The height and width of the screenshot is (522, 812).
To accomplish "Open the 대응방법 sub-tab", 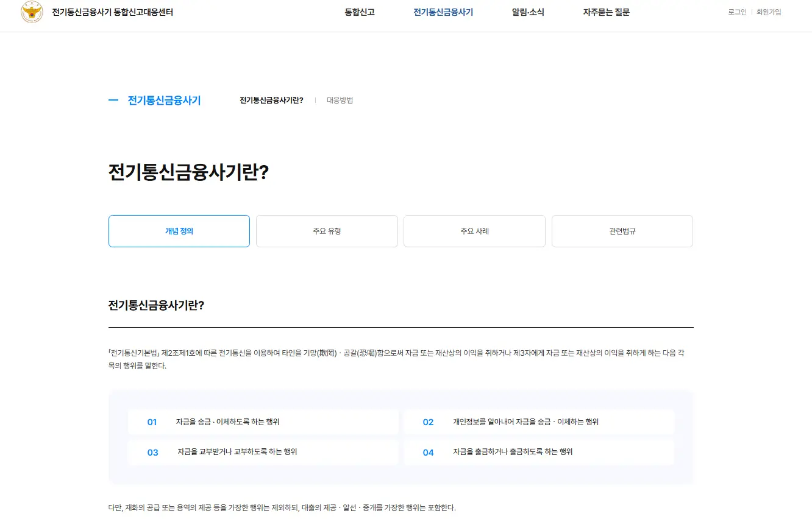I will (340, 100).
